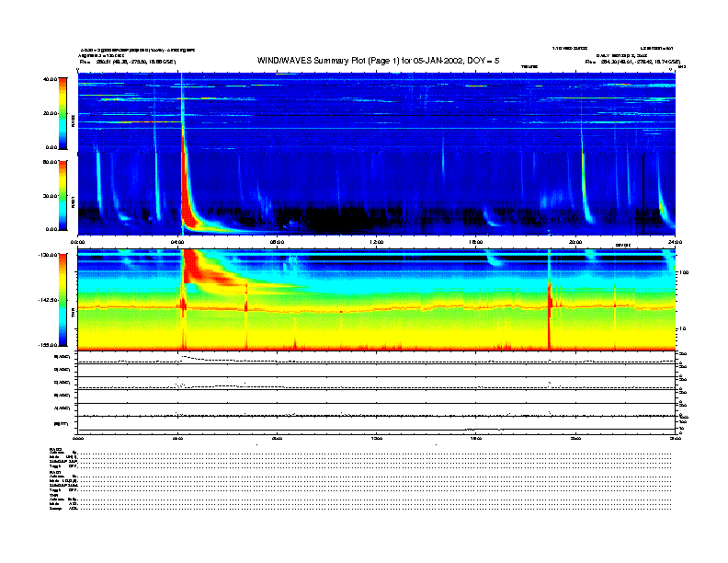The image size is (728, 563).
Task: Click the TNR panel color scale bar
Action: point(63,300)
